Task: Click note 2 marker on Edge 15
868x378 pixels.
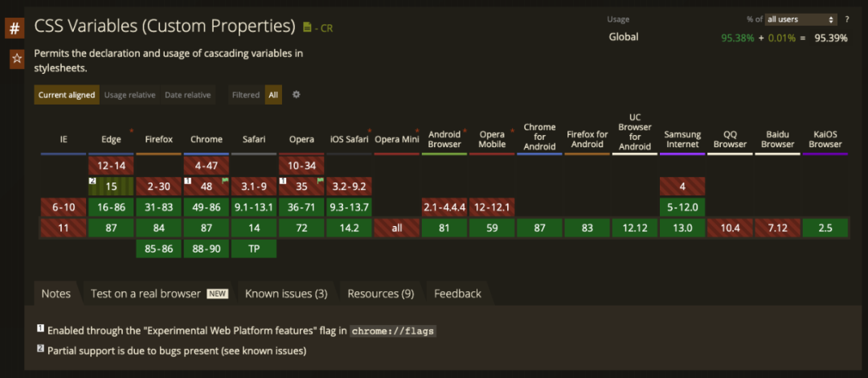Action: tap(93, 181)
